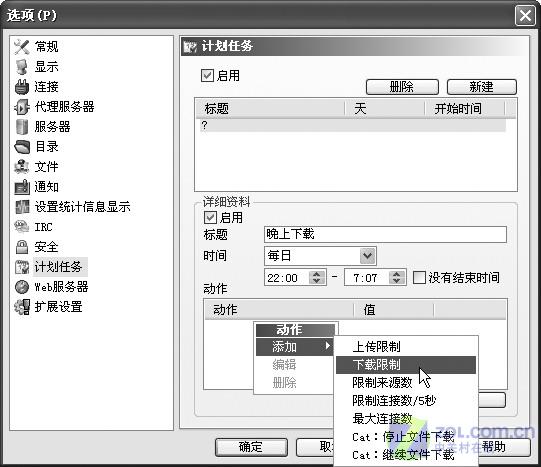
Task: Click the 22:00 start time field
Action: [286, 277]
